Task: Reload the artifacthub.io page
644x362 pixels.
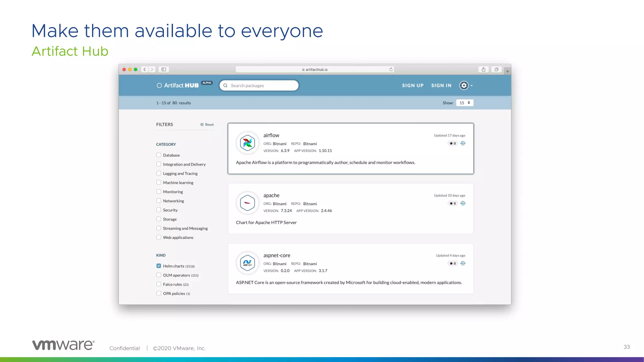Action: [x=391, y=69]
